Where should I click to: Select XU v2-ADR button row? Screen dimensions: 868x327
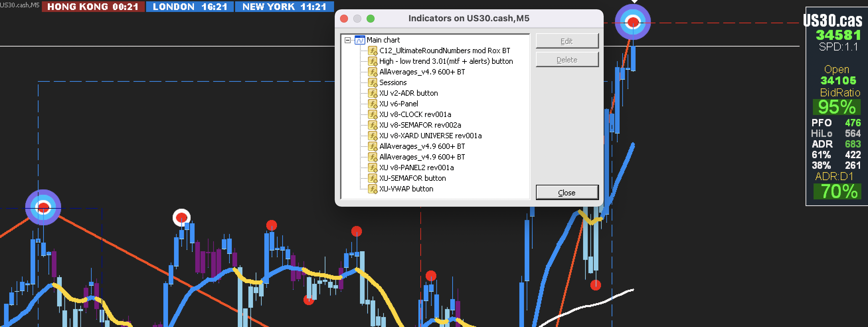(x=408, y=93)
